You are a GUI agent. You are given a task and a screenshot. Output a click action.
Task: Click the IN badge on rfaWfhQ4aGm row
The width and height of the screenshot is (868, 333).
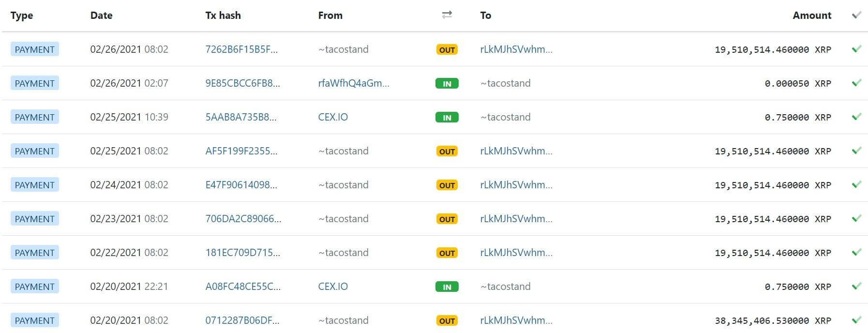tap(447, 83)
